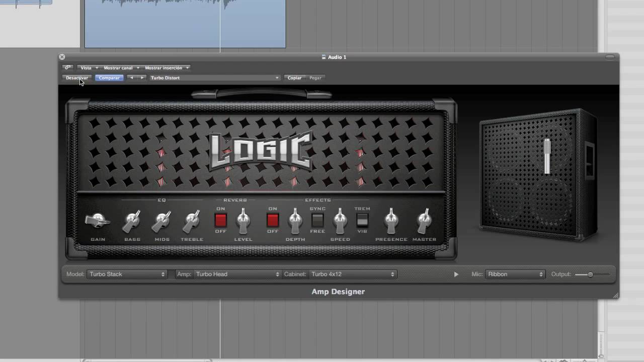Toggle the Sync/Free switch

(x=317, y=220)
